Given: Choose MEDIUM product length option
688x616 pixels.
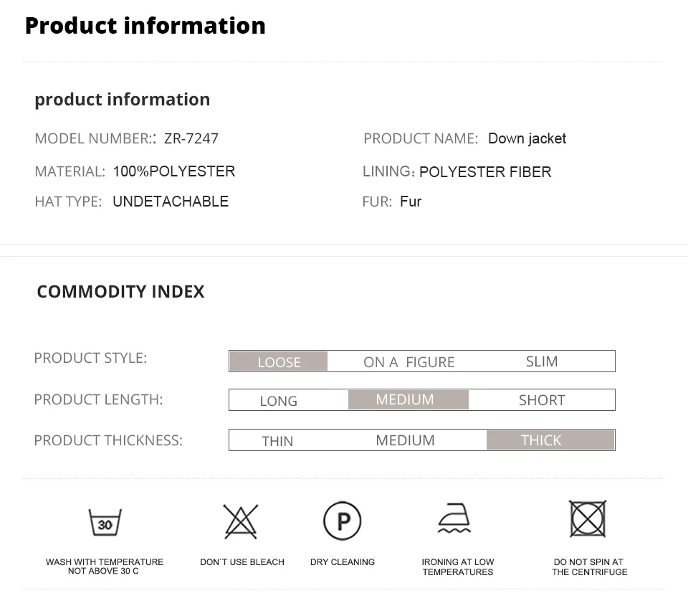Looking at the screenshot, I should tap(408, 399).
